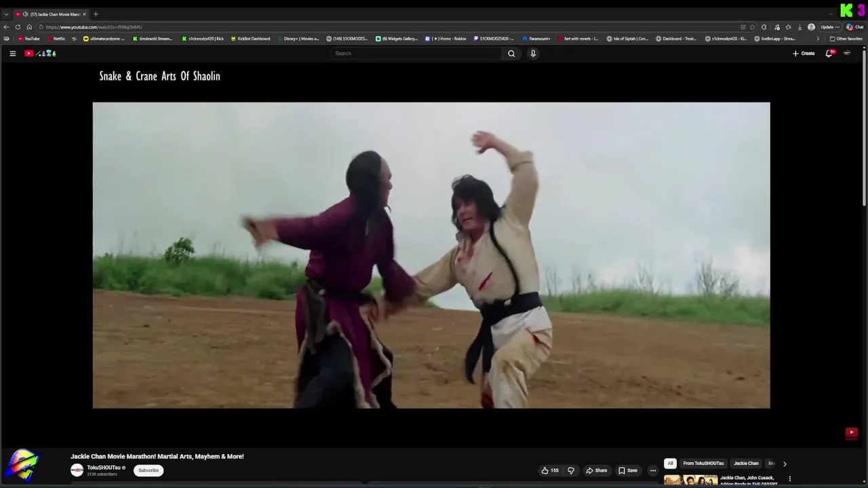Open options for Jackie Chan, John Cusack video
Screen dimensions: 868x488
pos(789,479)
